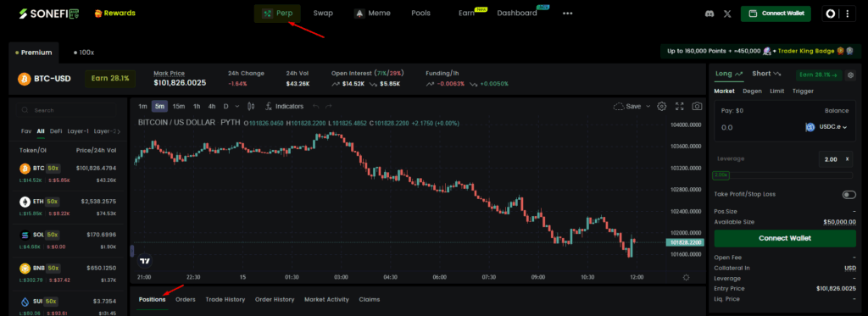Image resolution: width=868 pixels, height=316 pixels.
Task: Open the BTC-USD pair selector
Action: tap(44, 79)
